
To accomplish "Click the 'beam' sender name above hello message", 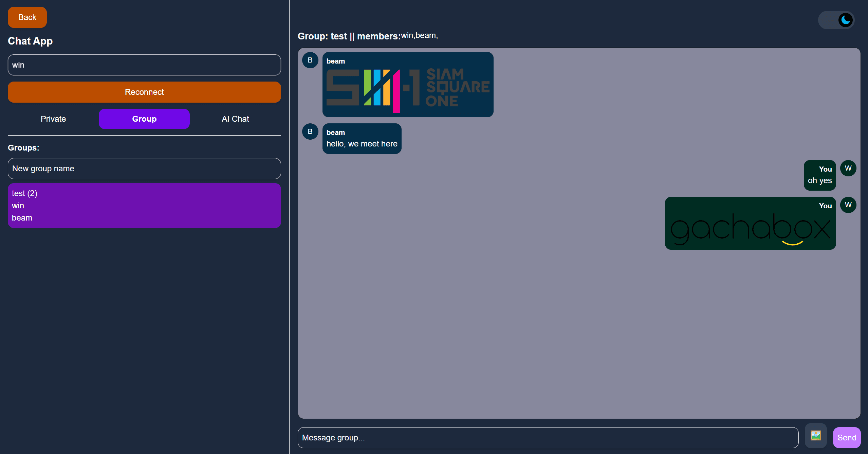I will coord(336,133).
